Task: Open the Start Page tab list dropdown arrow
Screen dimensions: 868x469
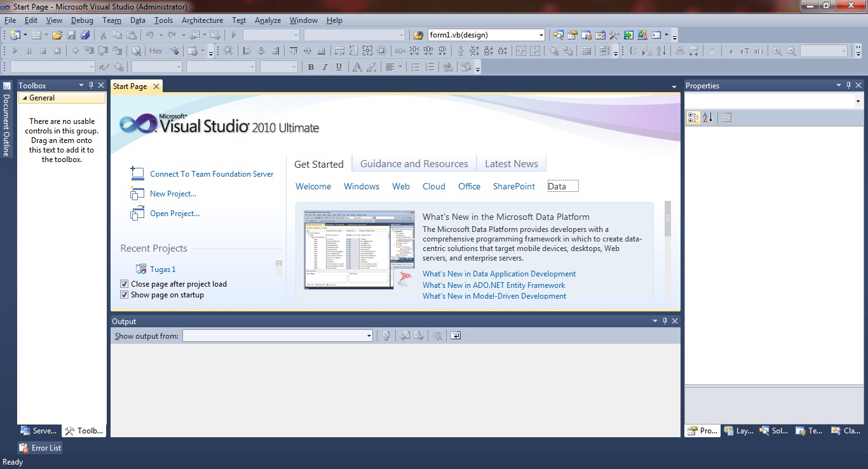Action: [x=674, y=86]
